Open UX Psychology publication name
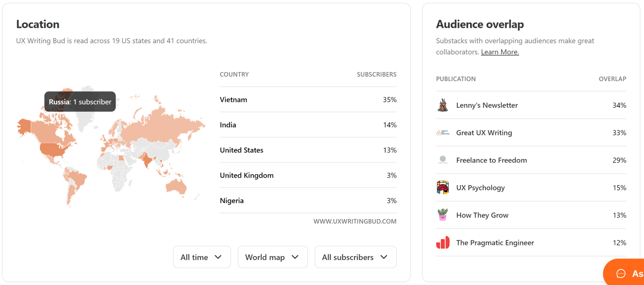The width and height of the screenshot is (644, 285). point(480,187)
